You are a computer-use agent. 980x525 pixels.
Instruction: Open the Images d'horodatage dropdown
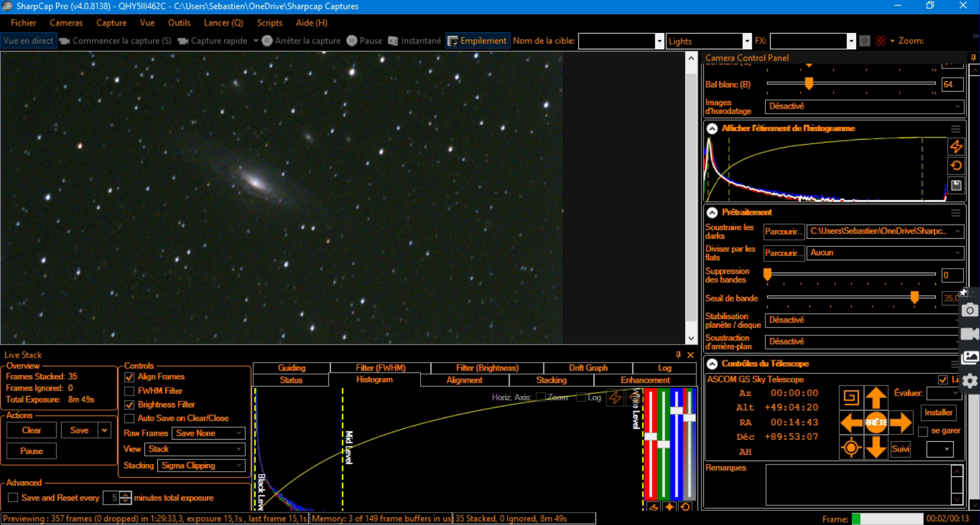coord(864,106)
